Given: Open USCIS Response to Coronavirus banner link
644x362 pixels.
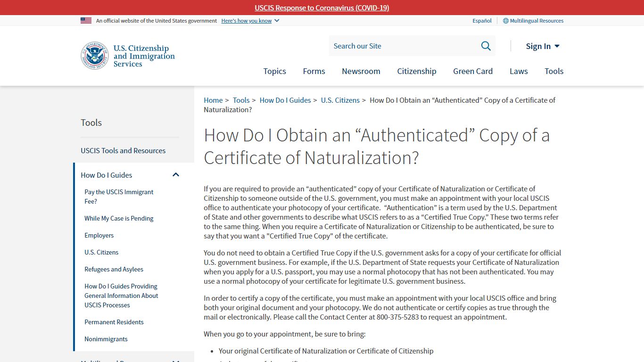Looking at the screenshot, I should [322, 8].
